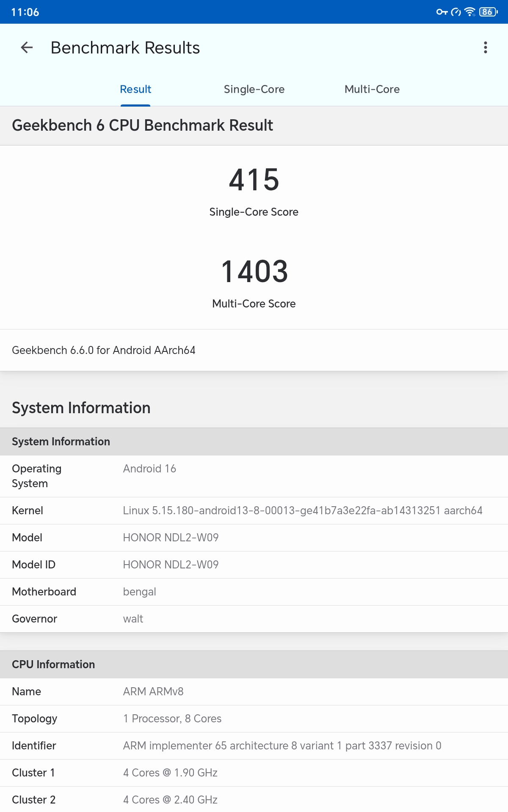Select the Governor walt row
Image resolution: width=508 pixels, height=812 pixels.
click(x=254, y=619)
